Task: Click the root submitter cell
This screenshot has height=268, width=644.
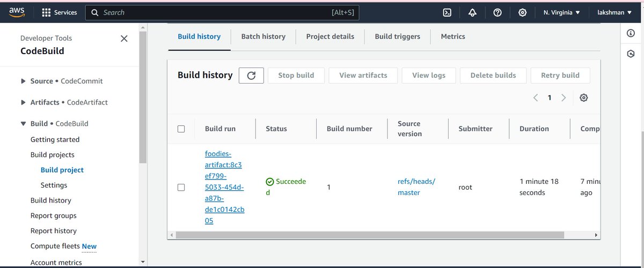Action: click(465, 187)
